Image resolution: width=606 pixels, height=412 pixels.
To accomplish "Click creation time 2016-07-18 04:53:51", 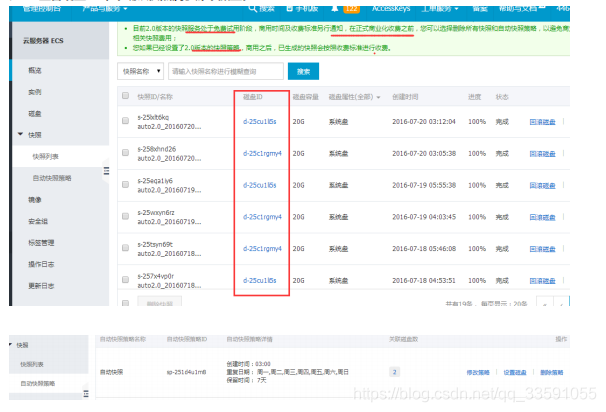I will pos(424,280).
